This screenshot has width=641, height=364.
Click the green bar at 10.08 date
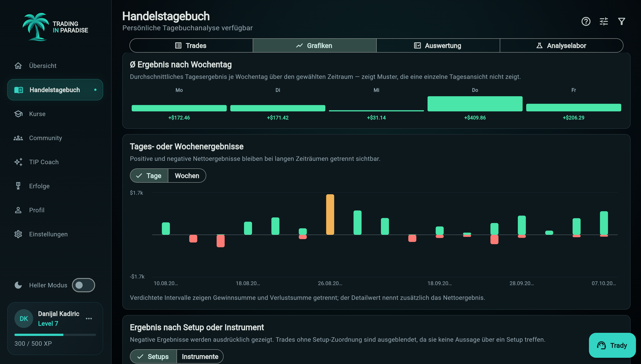click(166, 228)
